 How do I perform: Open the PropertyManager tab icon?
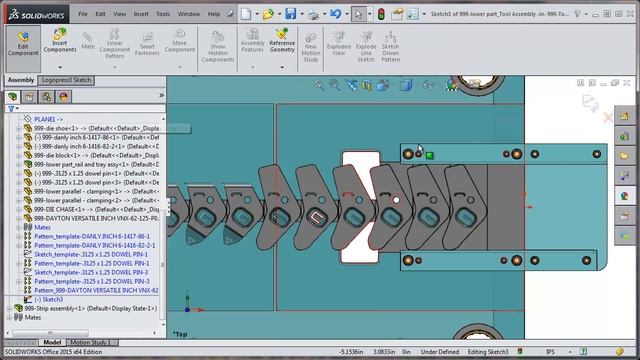point(29,97)
